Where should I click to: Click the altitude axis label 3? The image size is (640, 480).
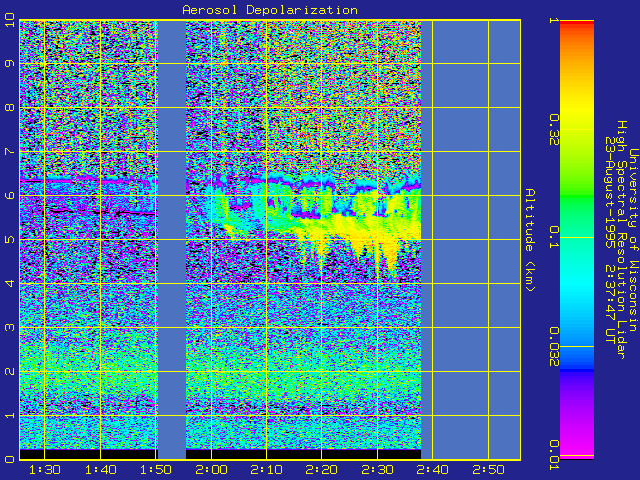tap(9, 327)
